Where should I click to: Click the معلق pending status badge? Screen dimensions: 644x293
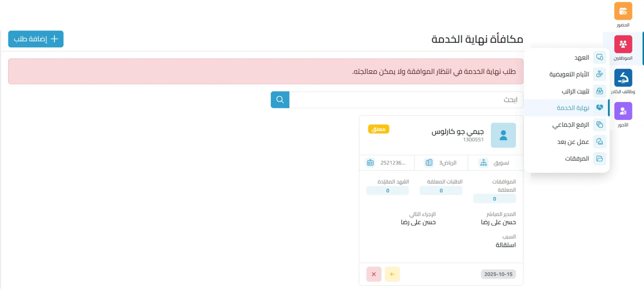[x=378, y=129]
